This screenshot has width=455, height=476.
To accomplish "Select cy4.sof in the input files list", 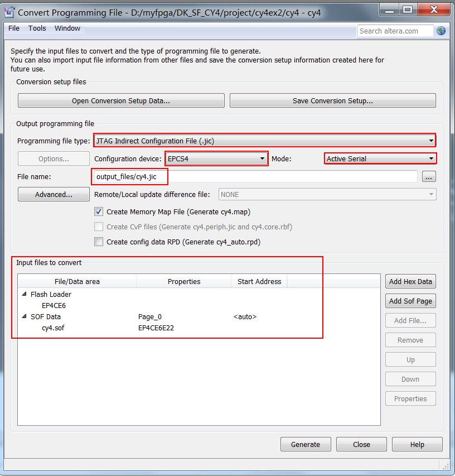I will [53, 328].
